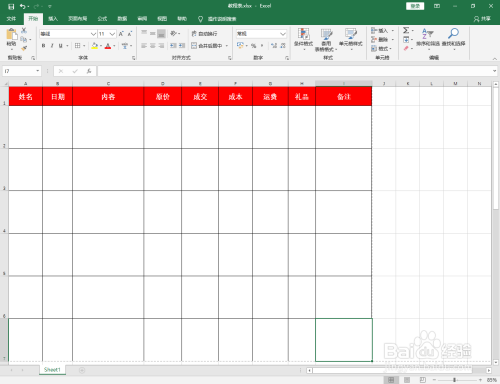The width and height of the screenshot is (500, 384).
Task: Switch to Insert (插入) tab
Action: [x=53, y=19]
